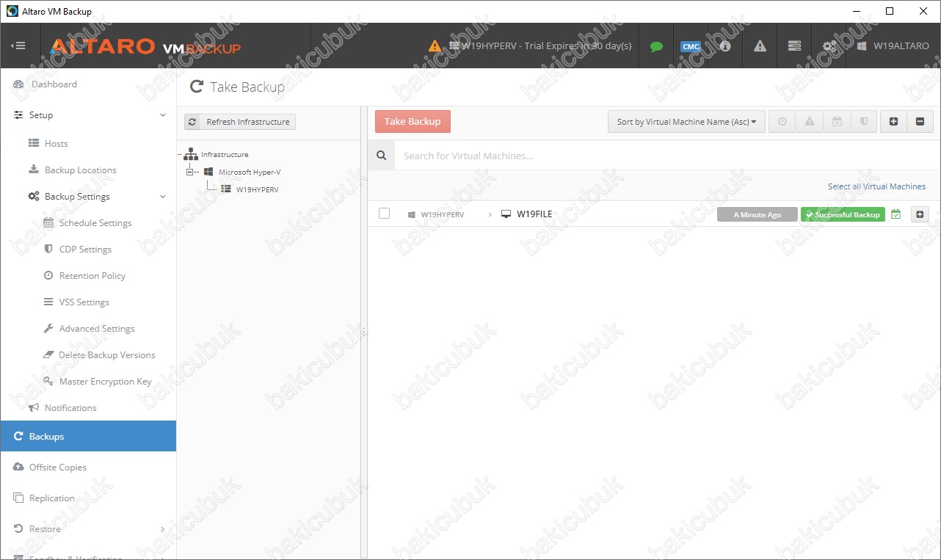The image size is (941, 560).
Task: Open the blue CMC badge
Action: [691, 46]
